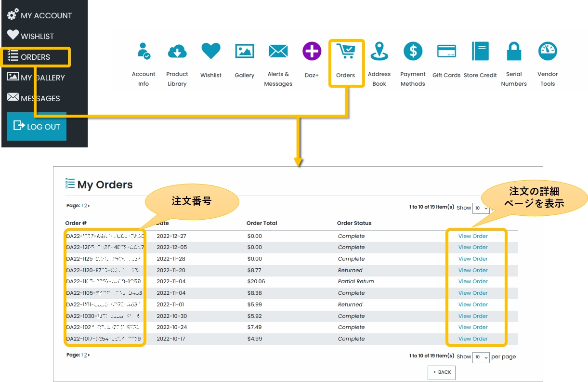Click the LOG OUT button
Image resolution: width=588 pixels, height=382 pixels.
pyautogui.click(x=37, y=127)
